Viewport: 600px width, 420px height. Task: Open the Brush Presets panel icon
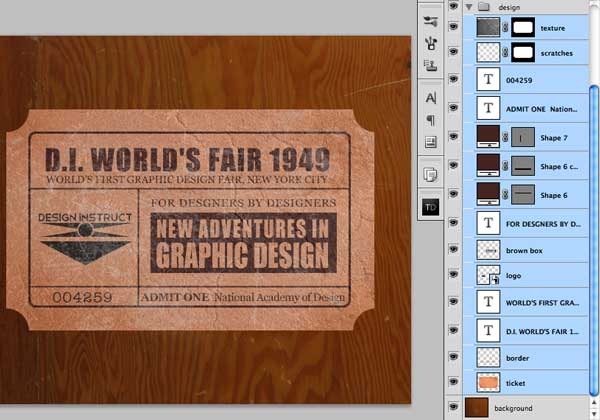click(431, 21)
